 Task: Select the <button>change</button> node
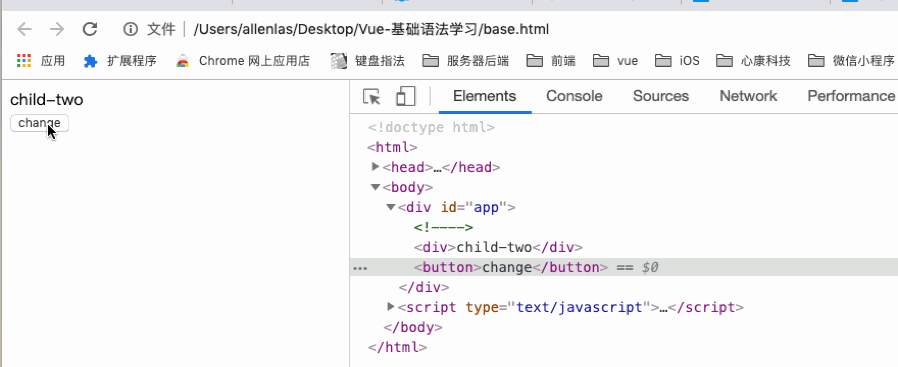coord(510,267)
